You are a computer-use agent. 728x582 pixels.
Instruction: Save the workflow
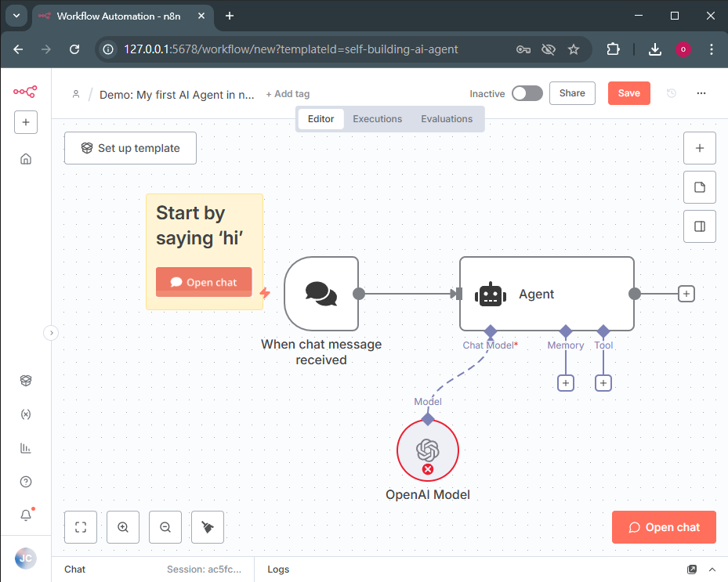pos(628,93)
